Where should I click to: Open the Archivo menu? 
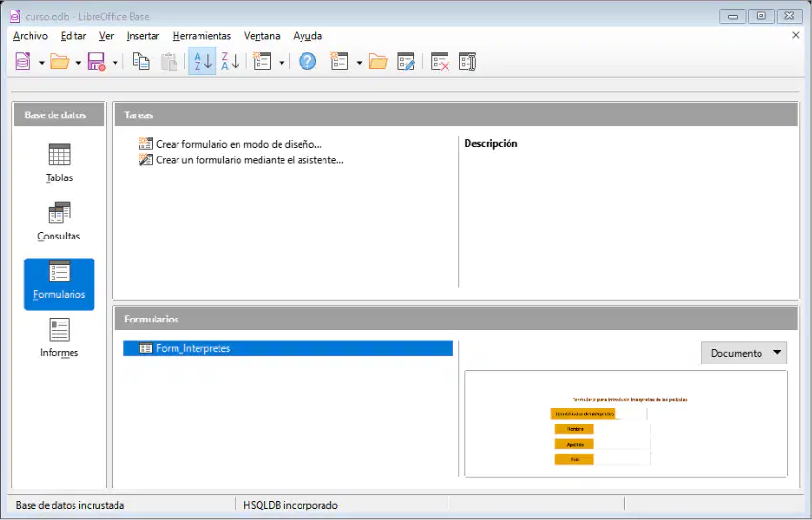pos(31,36)
